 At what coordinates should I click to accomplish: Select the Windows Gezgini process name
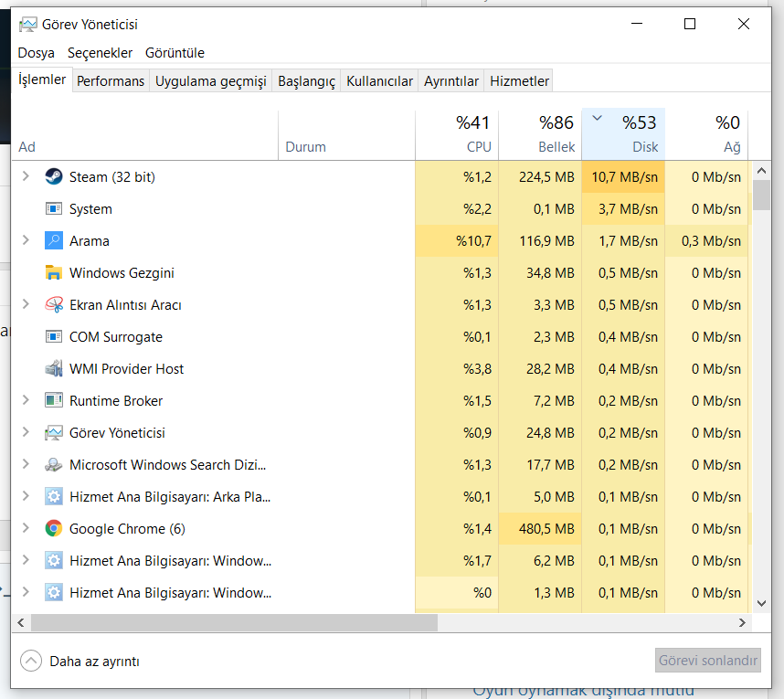122,273
